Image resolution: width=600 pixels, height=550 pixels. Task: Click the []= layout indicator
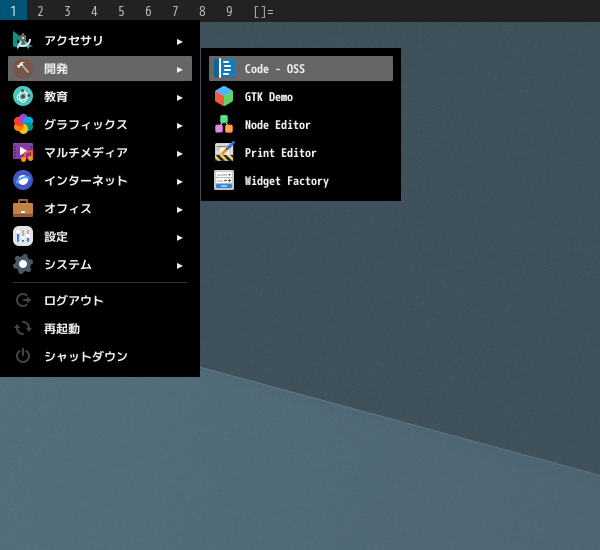[264, 11]
